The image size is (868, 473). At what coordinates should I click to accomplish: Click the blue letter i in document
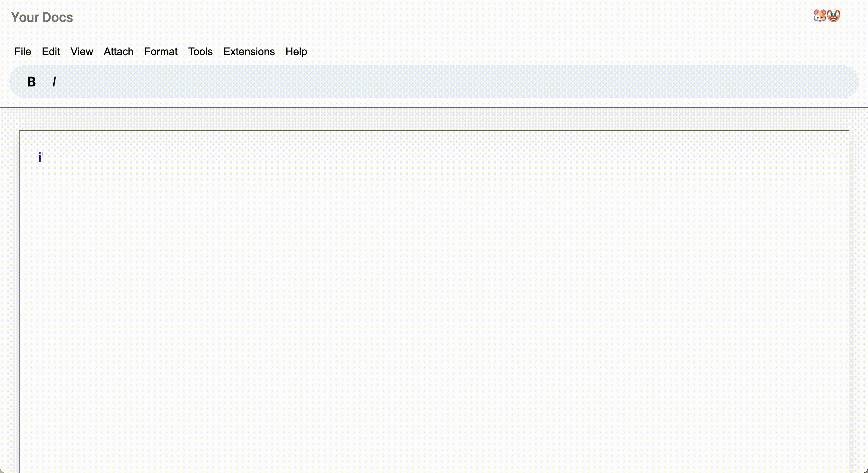[x=40, y=158]
